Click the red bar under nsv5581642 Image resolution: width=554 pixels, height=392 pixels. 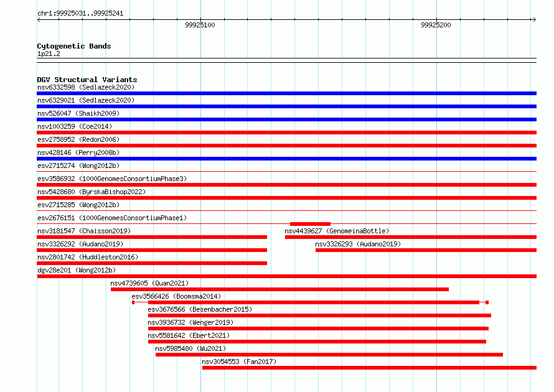(317, 342)
